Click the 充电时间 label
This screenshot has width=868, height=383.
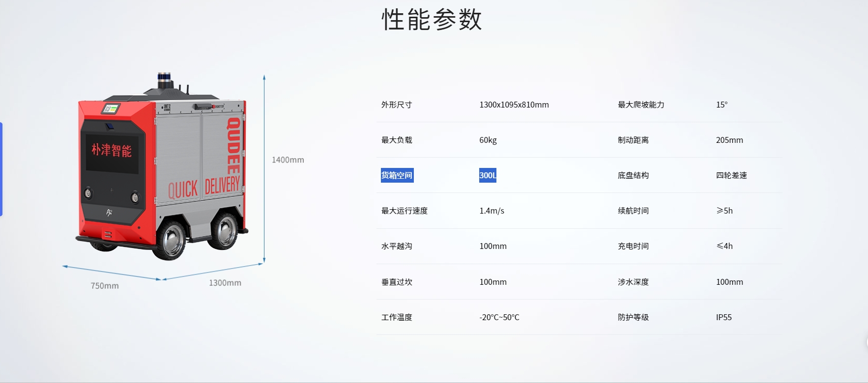tap(633, 246)
